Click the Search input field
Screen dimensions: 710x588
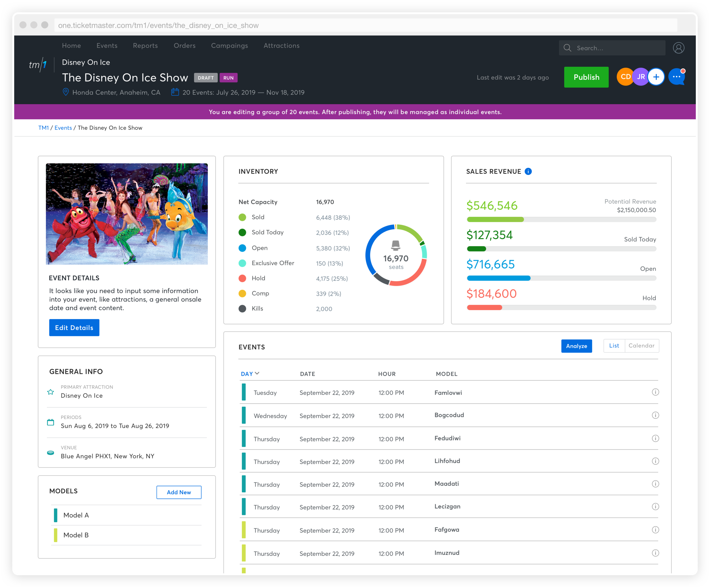(617, 48)
